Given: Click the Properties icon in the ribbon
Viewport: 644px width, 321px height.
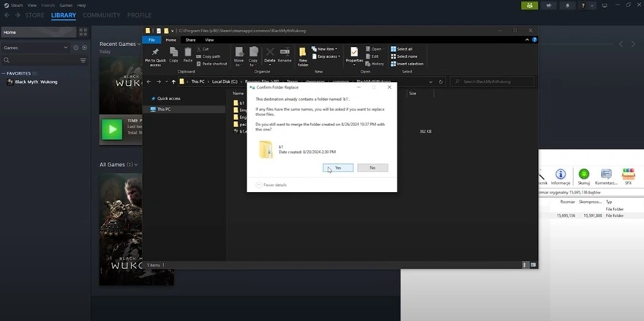Looking at the screenshot, I should pyautogui.click(x=353, y=52).
